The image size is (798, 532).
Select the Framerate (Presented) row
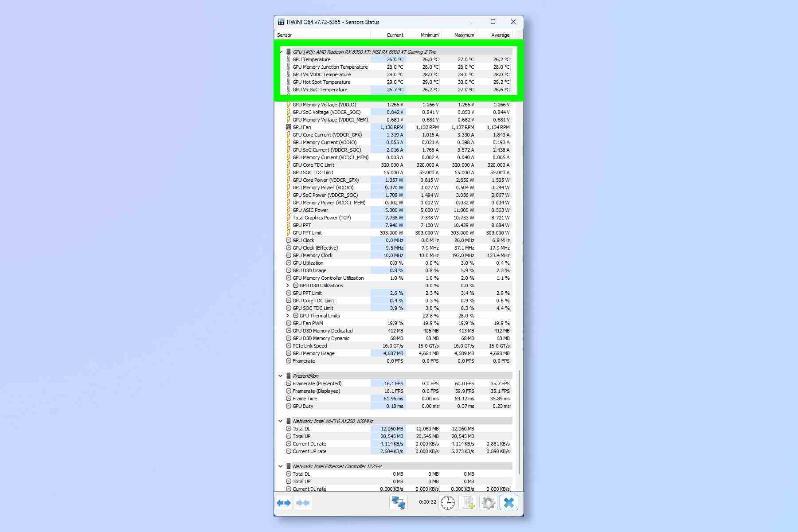(399, 383)
